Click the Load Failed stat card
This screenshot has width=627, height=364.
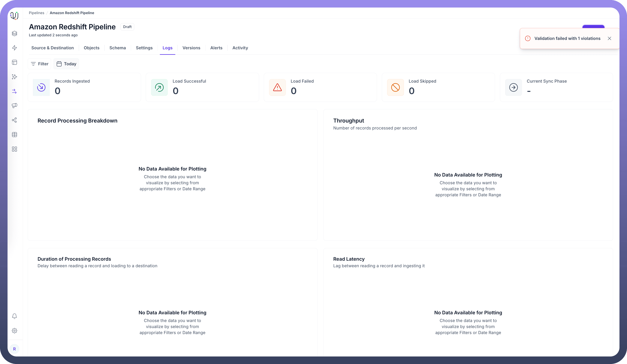(x=320, y=87)
